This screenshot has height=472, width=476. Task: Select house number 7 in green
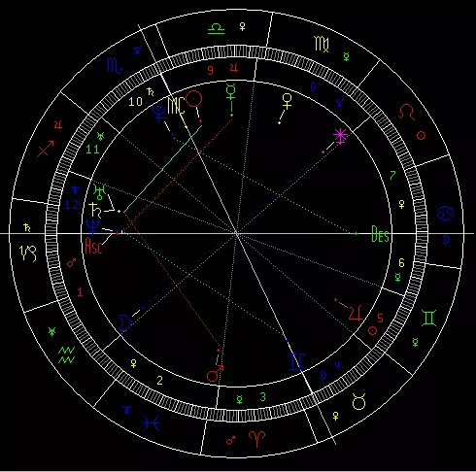392,175
